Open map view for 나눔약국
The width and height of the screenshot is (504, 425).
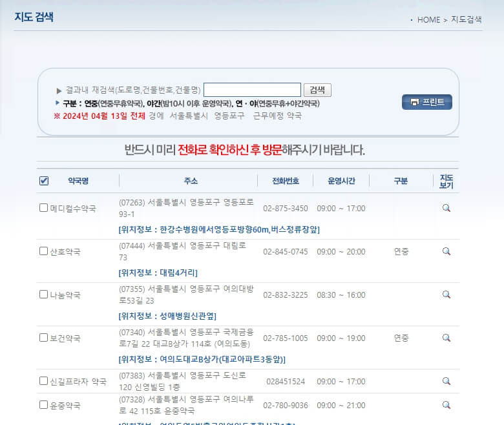click(446, 295)
